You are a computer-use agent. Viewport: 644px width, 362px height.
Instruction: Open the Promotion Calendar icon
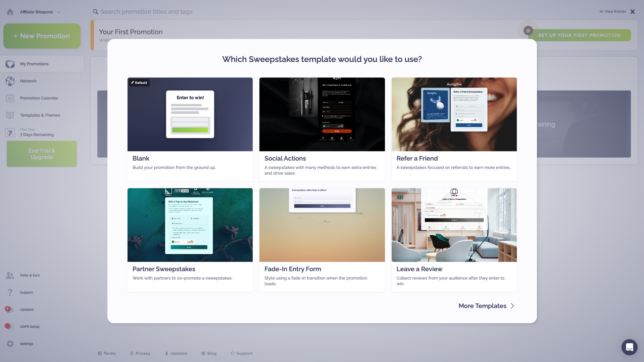10,98
